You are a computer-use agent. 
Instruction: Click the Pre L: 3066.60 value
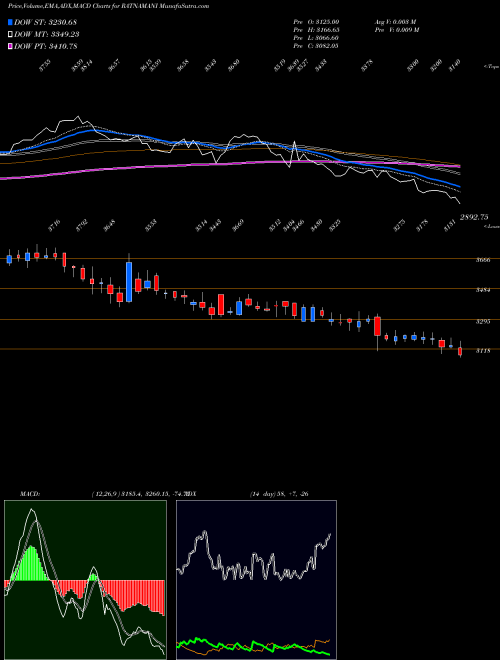tap(316, 38)
